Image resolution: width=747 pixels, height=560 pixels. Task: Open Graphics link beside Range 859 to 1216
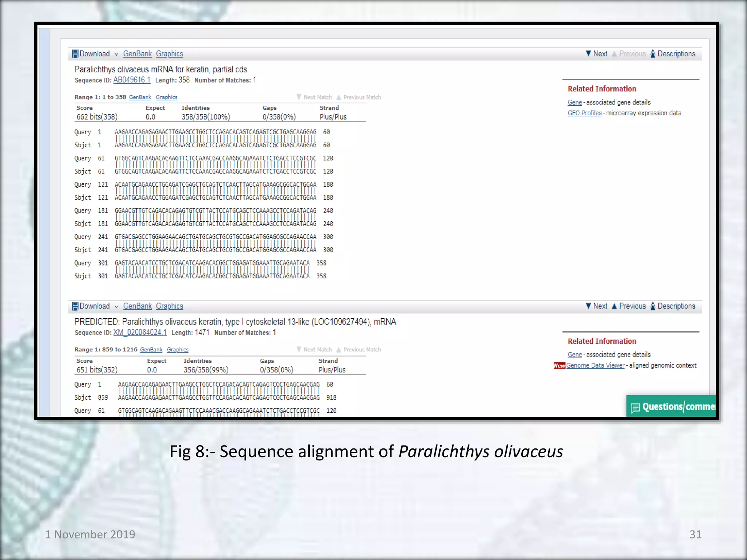178,350
